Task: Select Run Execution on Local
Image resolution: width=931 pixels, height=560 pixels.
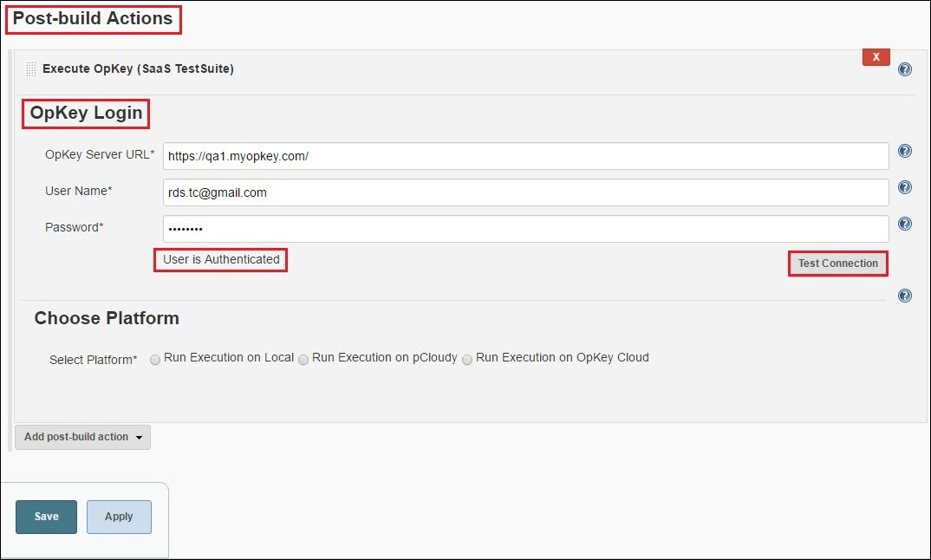Action: point(155,360)
